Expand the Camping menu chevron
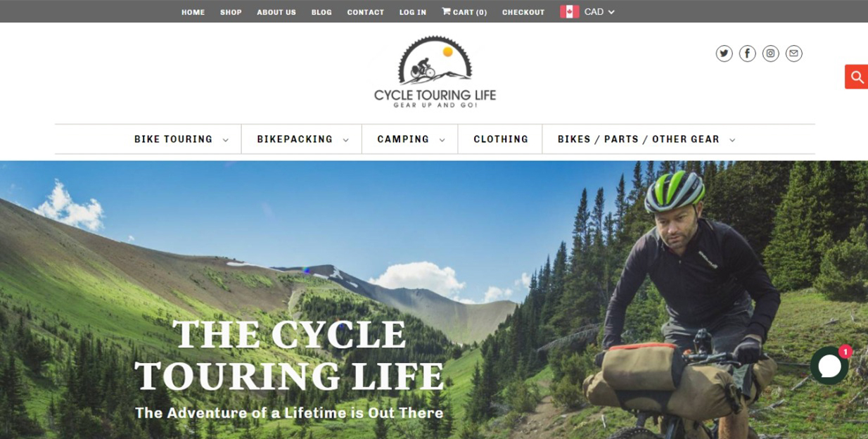Viewport: 868px width, 439px height. pos(442,140)
